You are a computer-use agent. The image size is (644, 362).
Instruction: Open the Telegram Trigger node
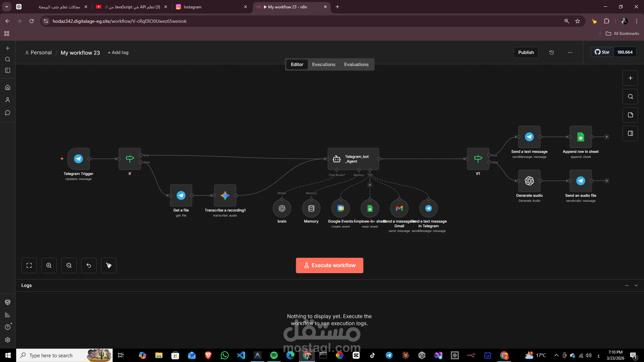[78, 159]
